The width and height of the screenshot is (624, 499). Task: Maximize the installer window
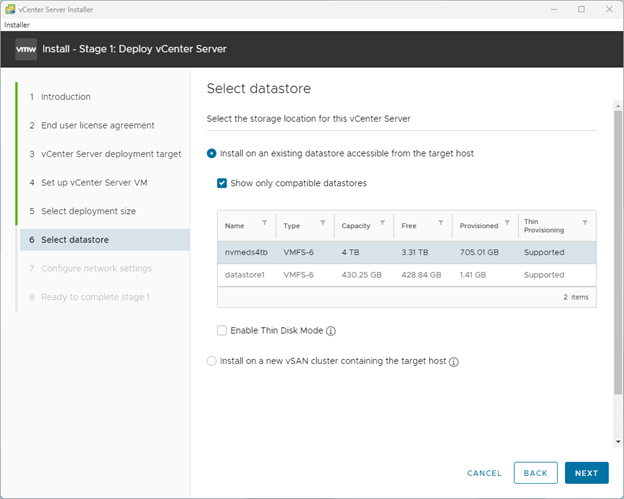click(581, 9)
